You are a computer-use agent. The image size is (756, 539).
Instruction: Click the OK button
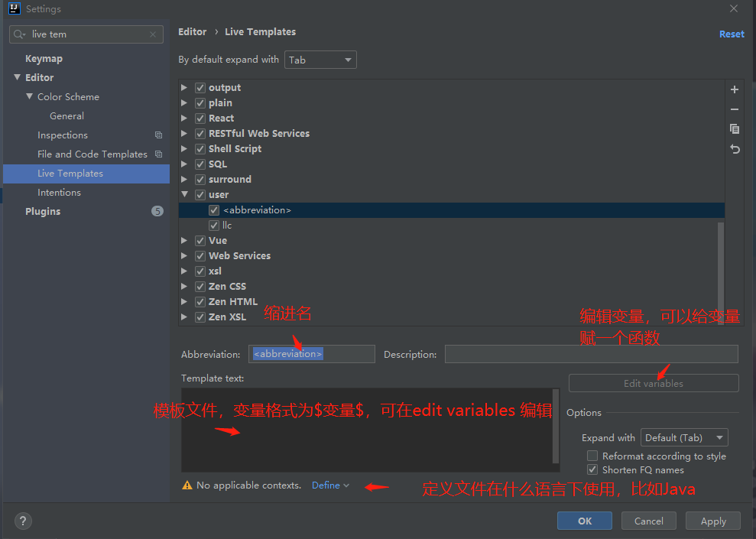584,521
